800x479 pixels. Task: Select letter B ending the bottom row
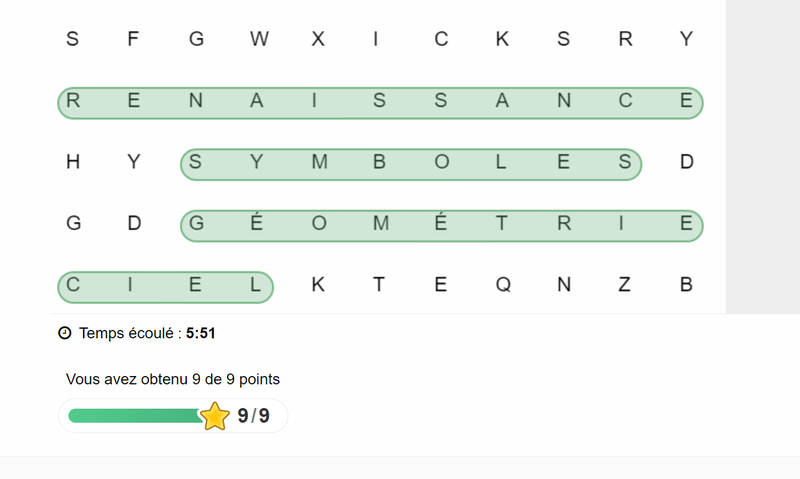[686, 285]
